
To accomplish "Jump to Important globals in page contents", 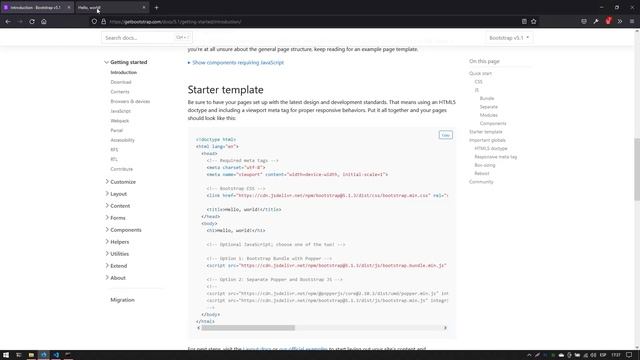I will click(487, 140).
